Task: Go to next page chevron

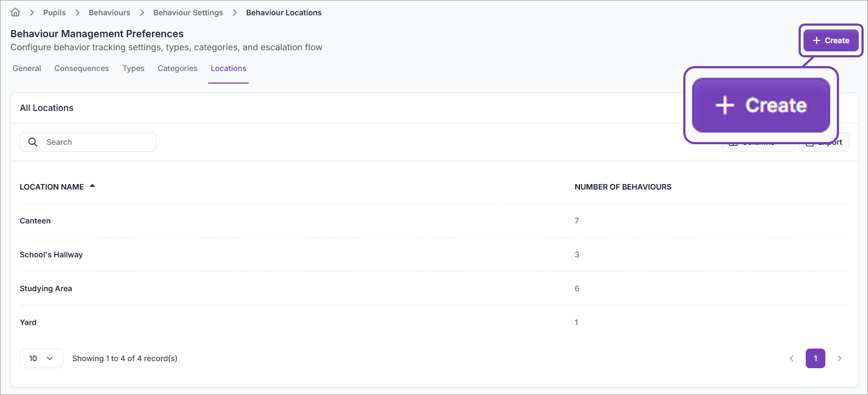Action: click(x=840, y=358)
